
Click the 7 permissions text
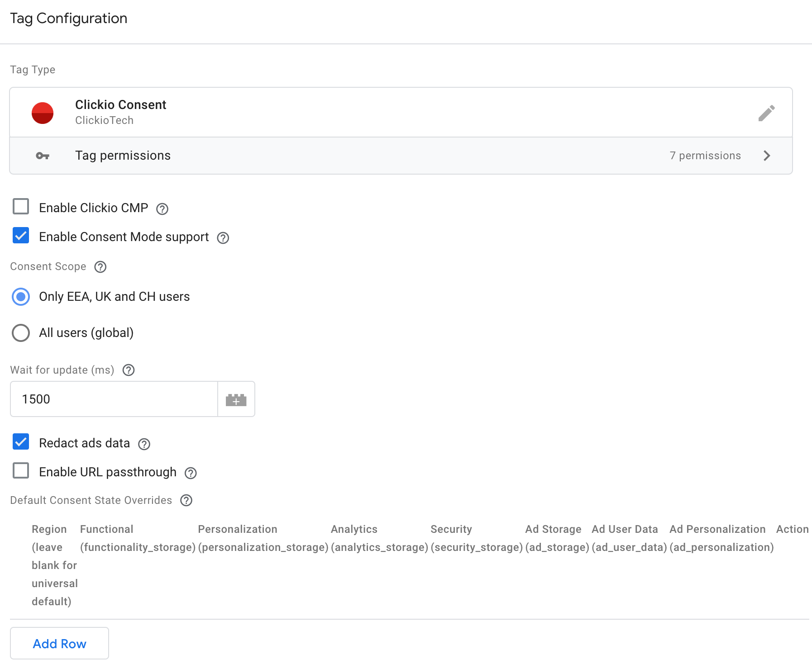click(705, 156)
